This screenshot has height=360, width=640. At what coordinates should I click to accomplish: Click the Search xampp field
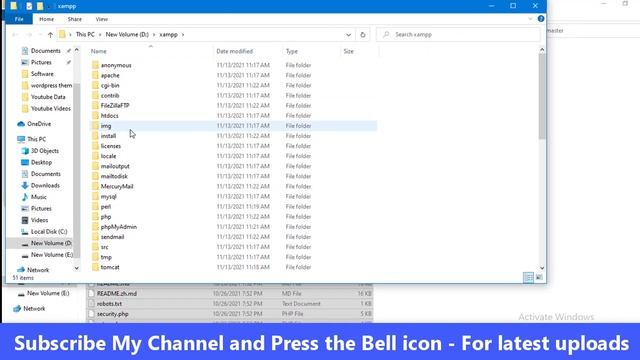point(458,35)
